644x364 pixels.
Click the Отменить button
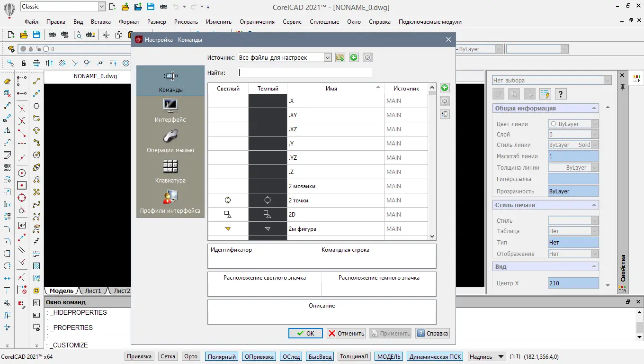click(x=346, y=333)
